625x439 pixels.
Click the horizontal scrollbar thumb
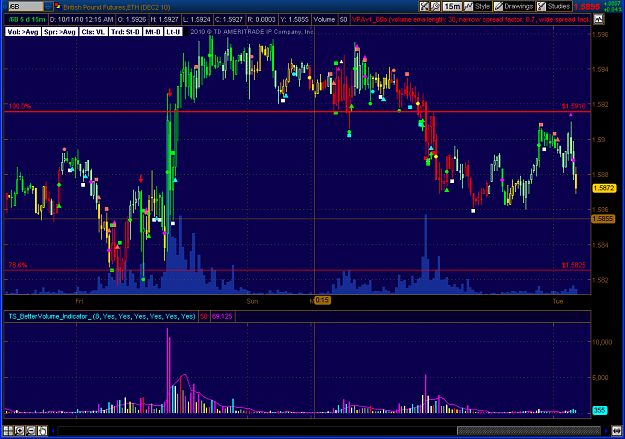pyautogui.click(x=529, y=431)
